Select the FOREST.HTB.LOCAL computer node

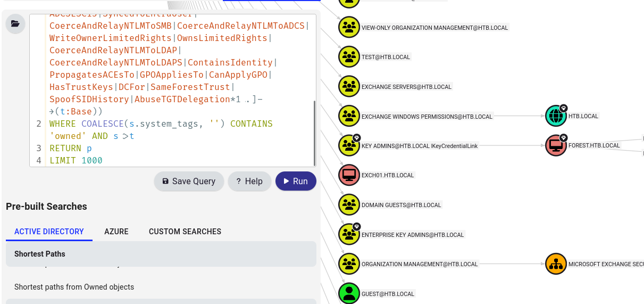(x=556, y=145)
